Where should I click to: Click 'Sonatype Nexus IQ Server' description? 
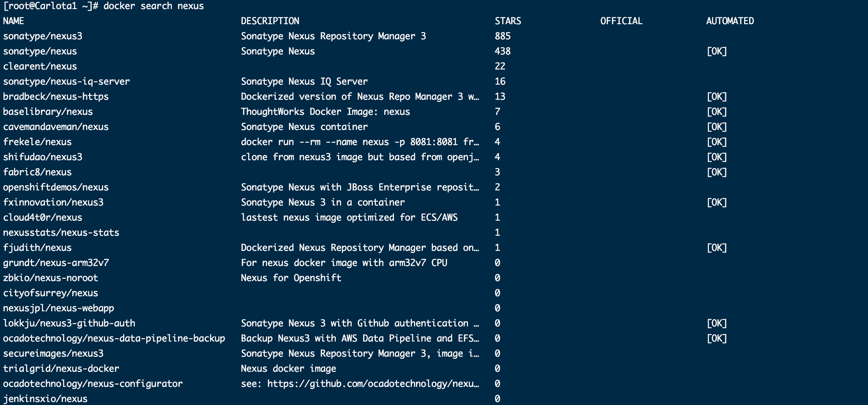click(x=304, y=82)
